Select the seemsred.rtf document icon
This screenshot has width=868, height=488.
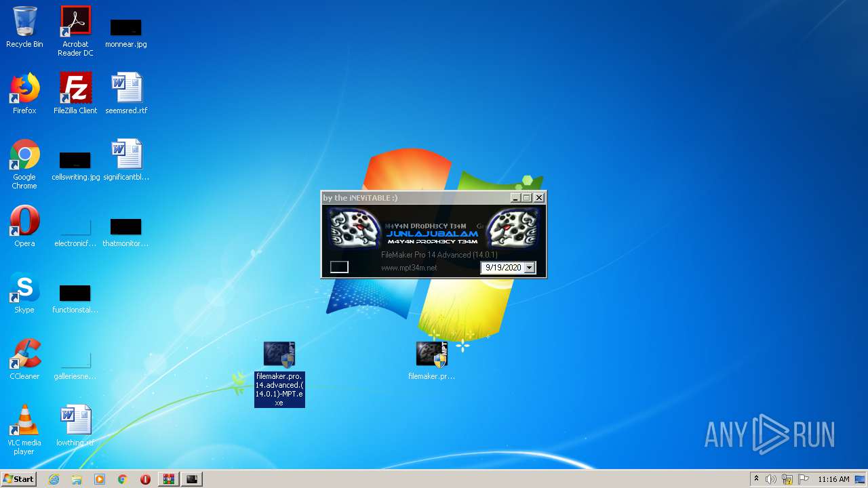(x=126, y=94)
